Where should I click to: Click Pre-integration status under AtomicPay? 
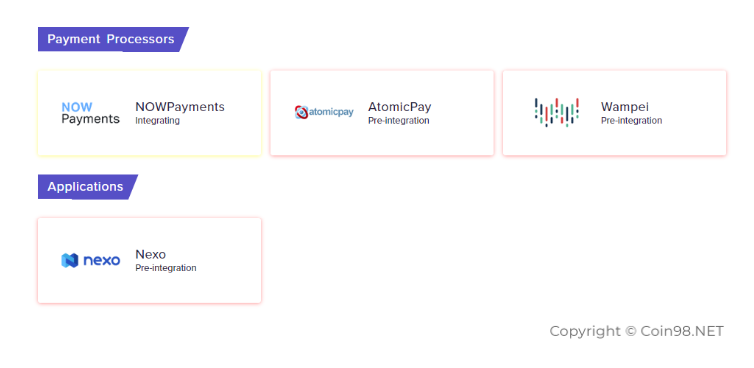pyautogui.click(x=399, y=121)
